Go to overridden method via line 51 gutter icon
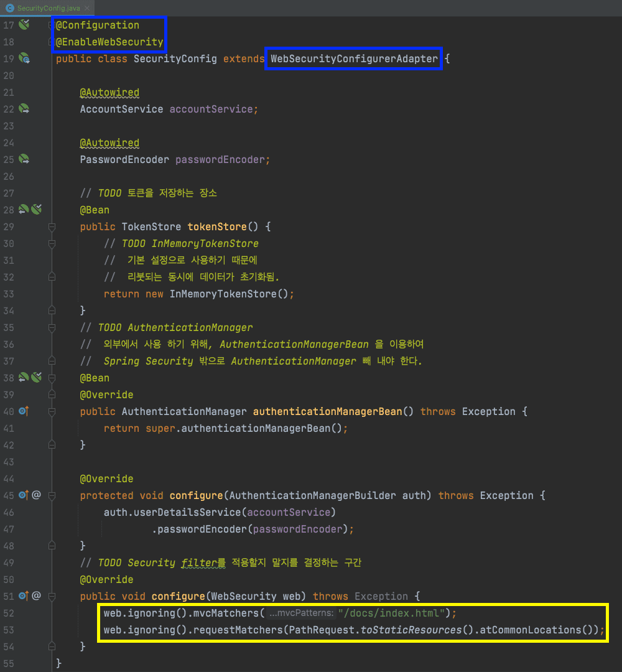The width and height of the screenshot is (622, 672). click(24, 595)
